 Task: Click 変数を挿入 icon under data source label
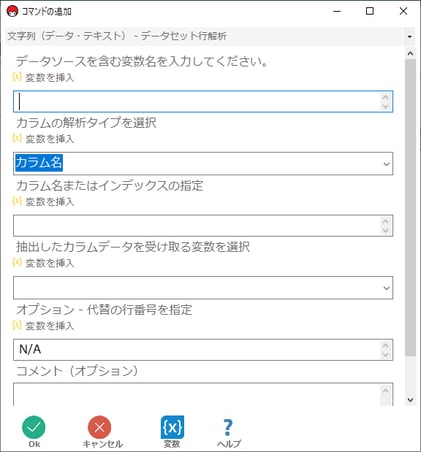pyautogui.click(x=17, y=77)
